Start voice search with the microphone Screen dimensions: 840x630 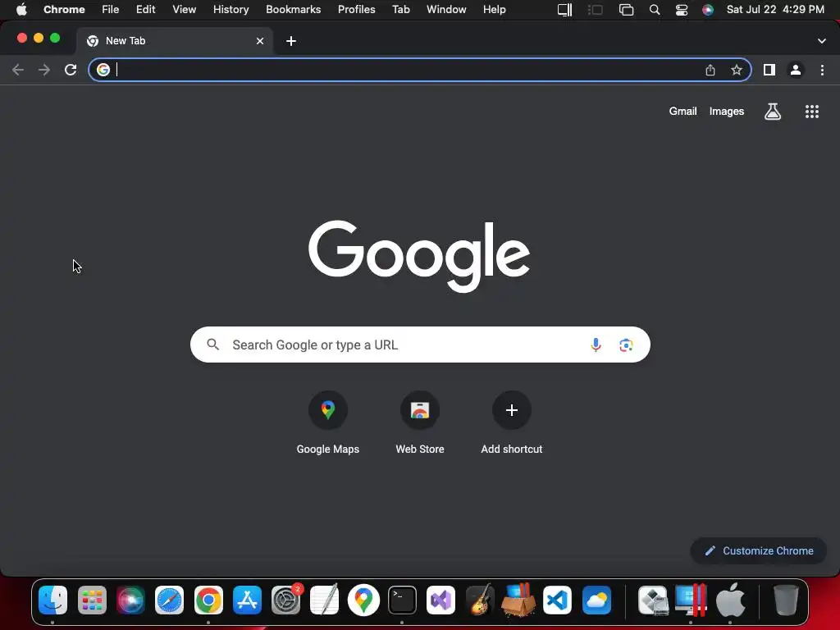(x=596, y=345)
